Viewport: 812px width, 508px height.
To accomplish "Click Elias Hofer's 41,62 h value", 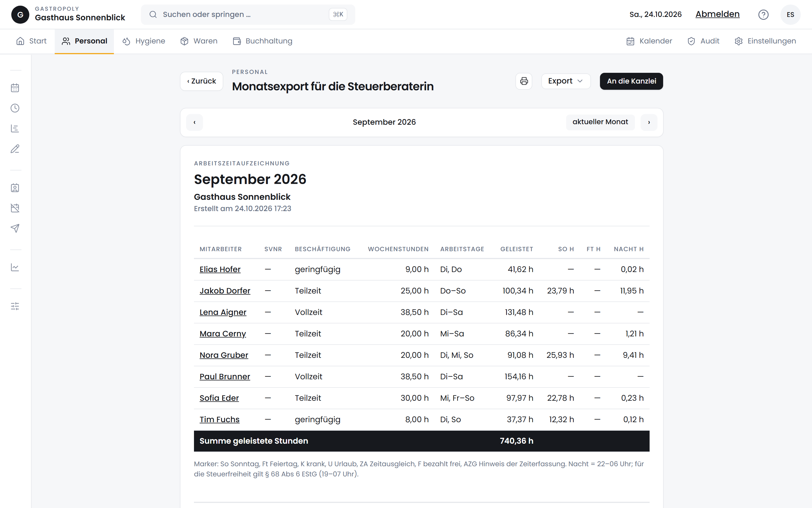I will click(x=520, y=270).
